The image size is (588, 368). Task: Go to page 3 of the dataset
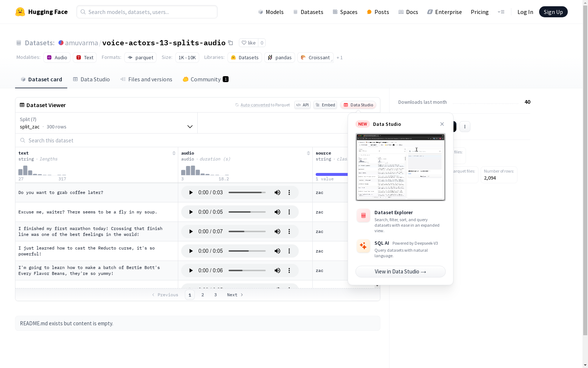point(215,295)
